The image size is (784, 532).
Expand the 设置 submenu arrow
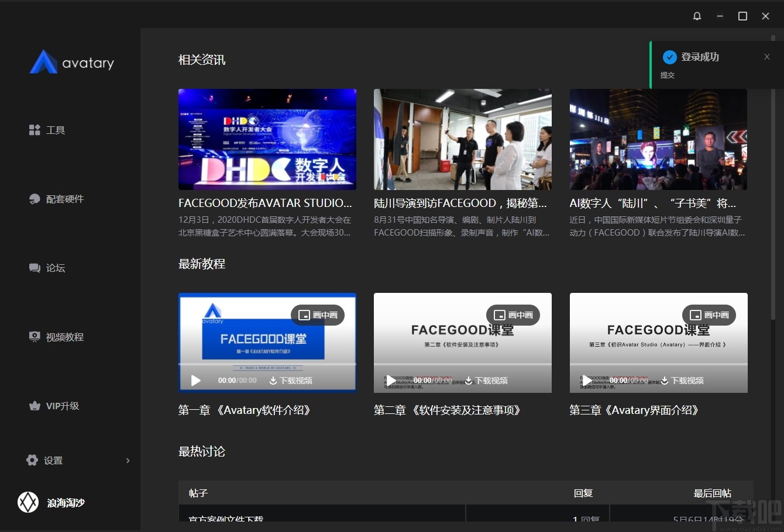tap(128, 461)
